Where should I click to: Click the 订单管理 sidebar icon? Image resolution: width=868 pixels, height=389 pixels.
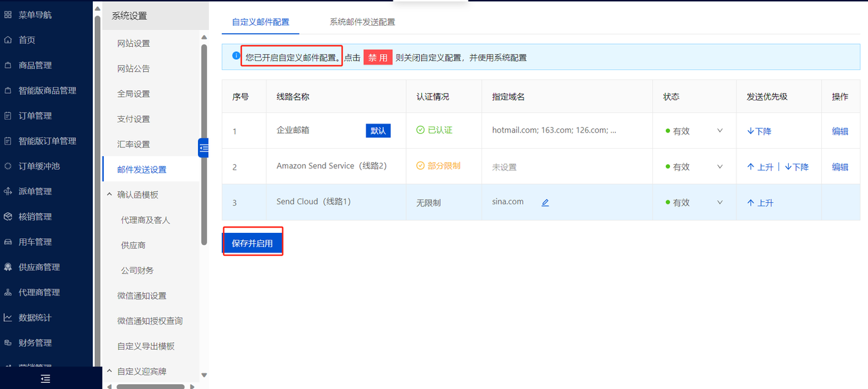click(8, 116)
